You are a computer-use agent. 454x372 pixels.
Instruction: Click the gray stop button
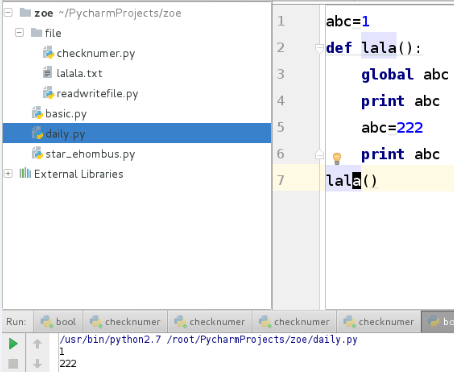[x=13, y=364]
